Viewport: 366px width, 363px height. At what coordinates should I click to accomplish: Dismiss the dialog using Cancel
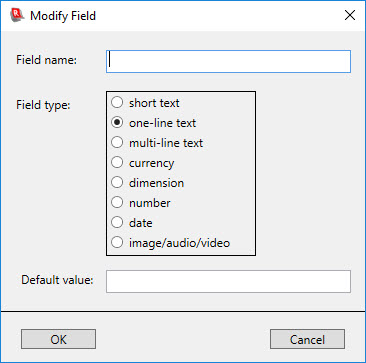coord(307,339)
